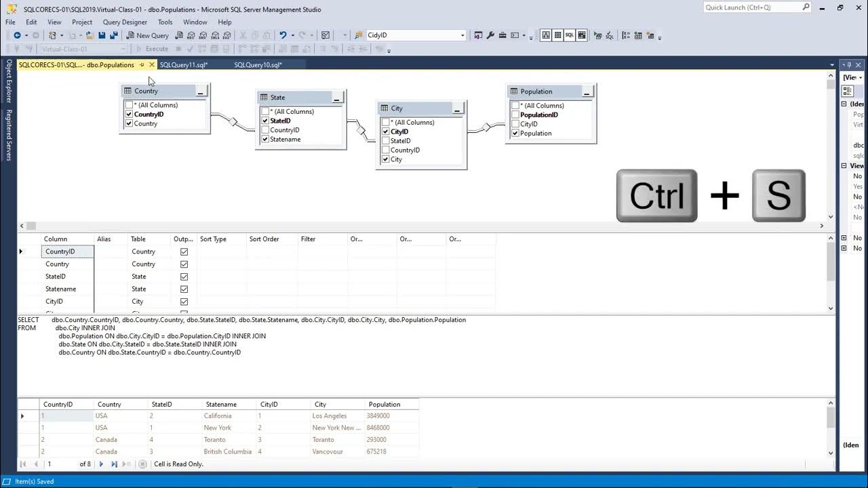Screen dimensions: 868x488
Task: Open the Registered Servers side tab
Action: (x=9, y=135)
